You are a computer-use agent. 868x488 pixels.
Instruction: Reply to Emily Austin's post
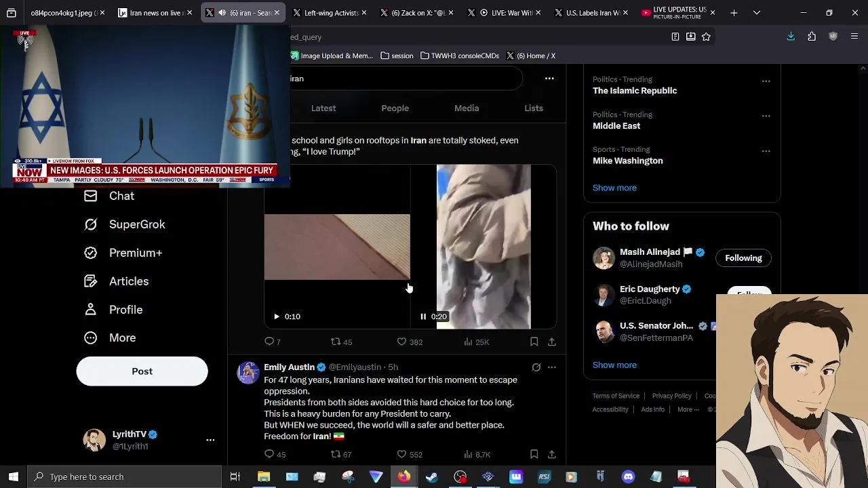(x=275, y=454)
